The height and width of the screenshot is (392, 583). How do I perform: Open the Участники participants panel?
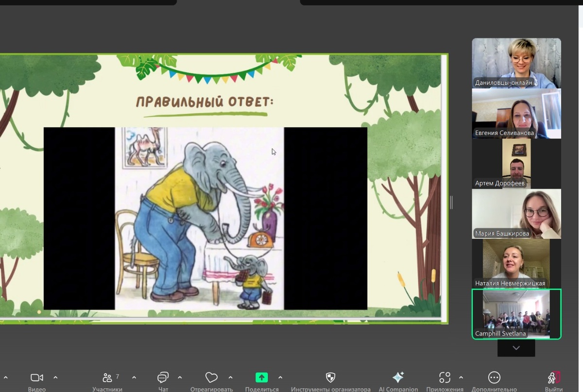point(108,378)
